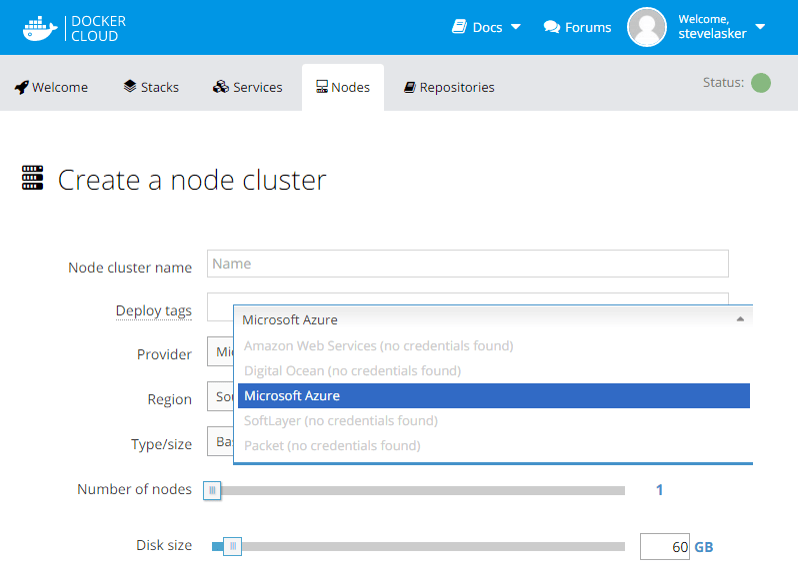Image resolution: width=798 pixels, height=572 pixels.
Task: Click the Docker whale logo
Action: 40,28
